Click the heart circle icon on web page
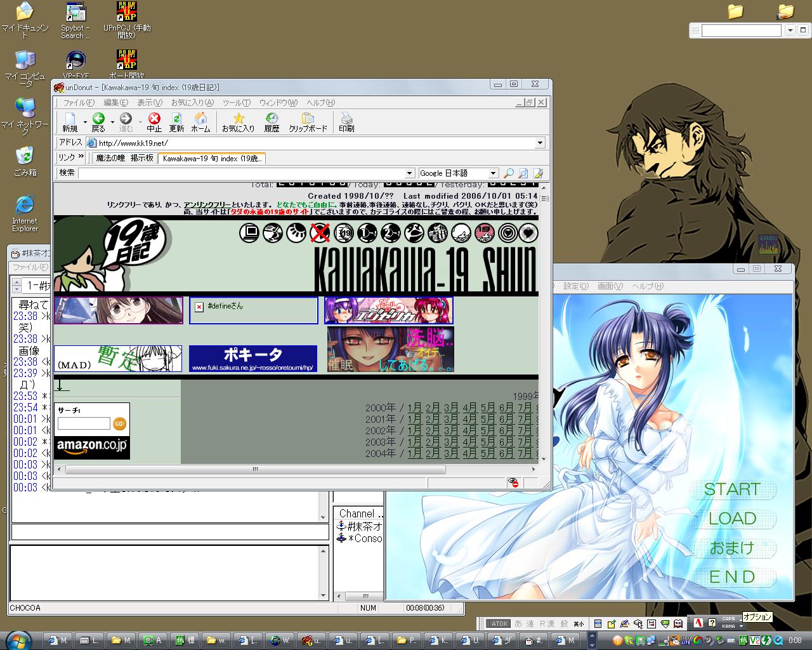812x650 pixels. (x=528, y=233)
